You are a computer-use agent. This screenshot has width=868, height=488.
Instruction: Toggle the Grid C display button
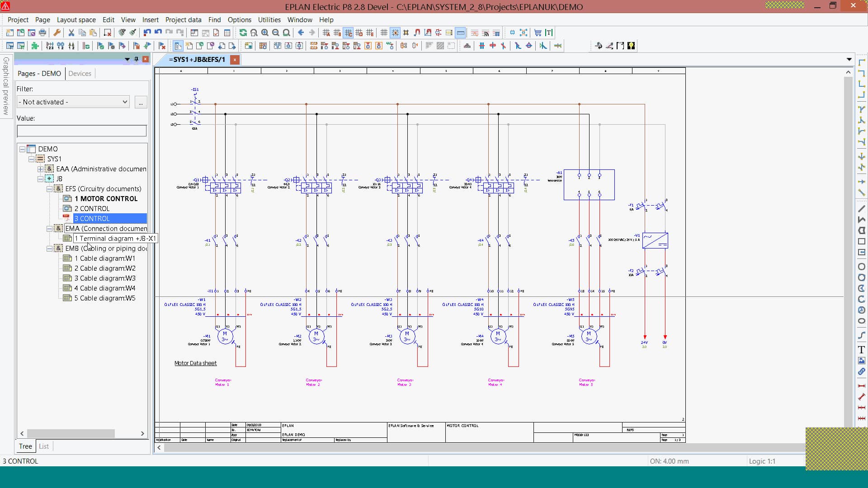click(x=348, y=33)
